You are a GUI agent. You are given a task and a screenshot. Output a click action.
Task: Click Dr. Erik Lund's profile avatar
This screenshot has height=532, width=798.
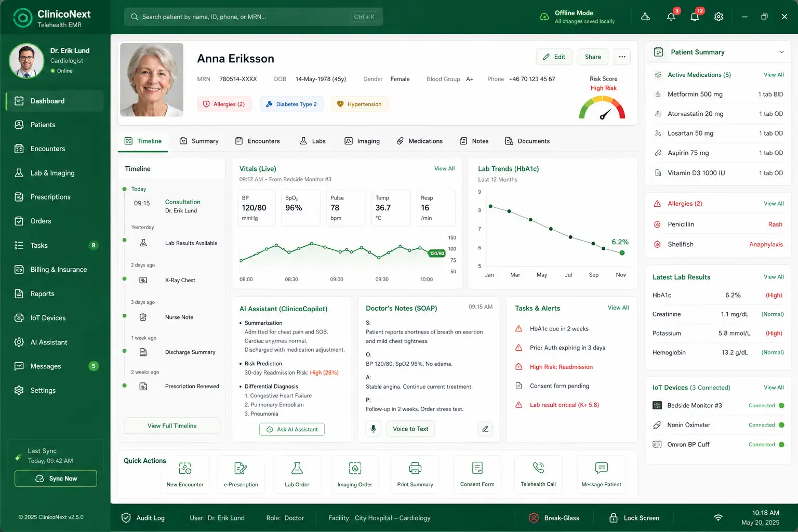coord(26,61)
